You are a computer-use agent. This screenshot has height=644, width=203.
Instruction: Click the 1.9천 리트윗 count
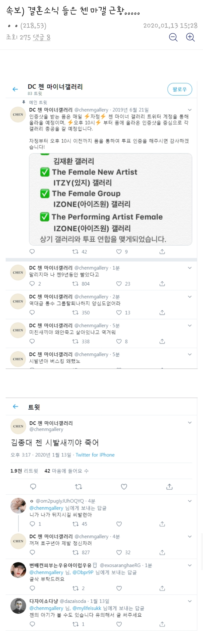tap(24, 471)
